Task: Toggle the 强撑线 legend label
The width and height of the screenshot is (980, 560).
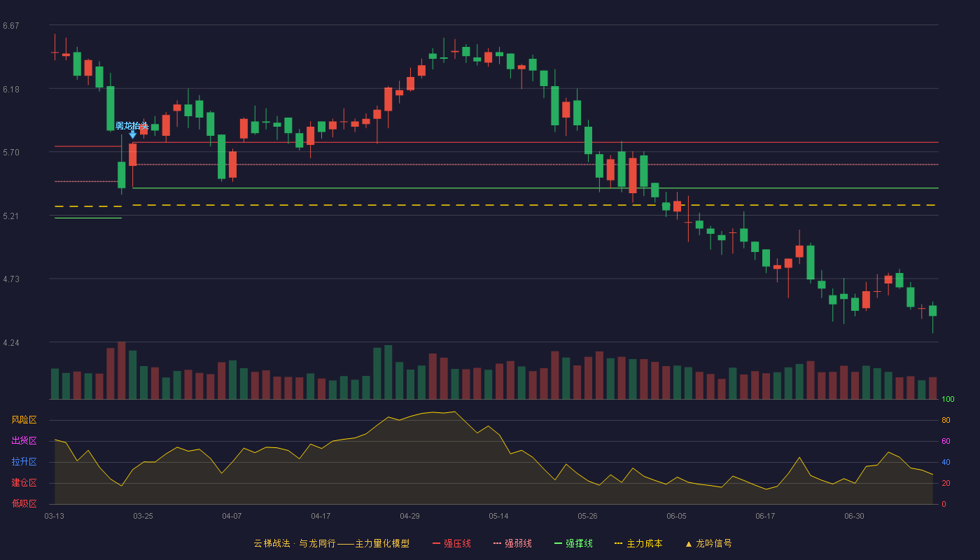Action: tap(579, 543)
